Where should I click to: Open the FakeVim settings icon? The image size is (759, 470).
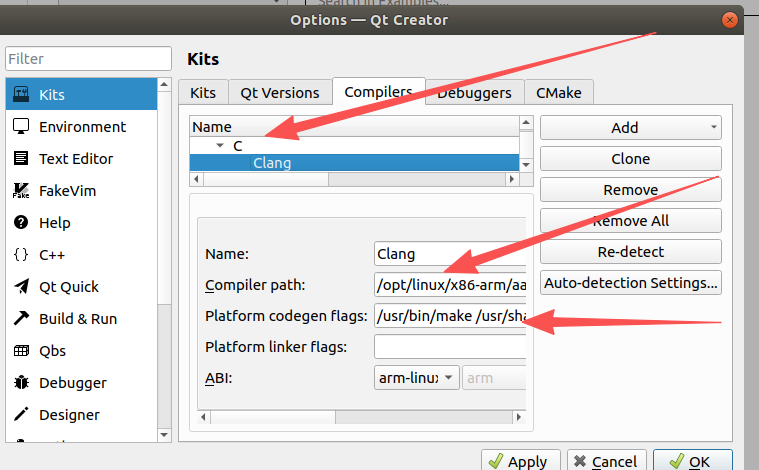click(x=21, y=191)
